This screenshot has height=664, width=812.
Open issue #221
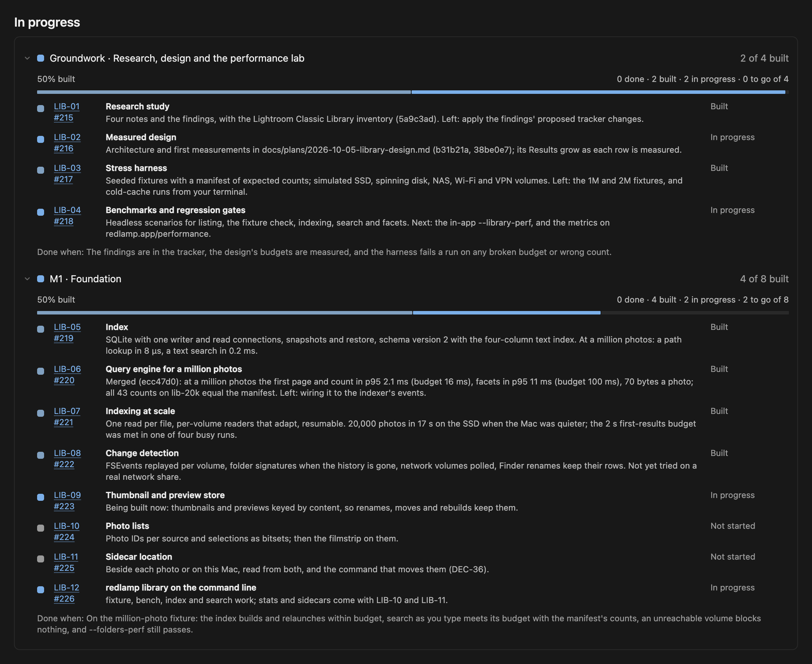tap(63, 422)
